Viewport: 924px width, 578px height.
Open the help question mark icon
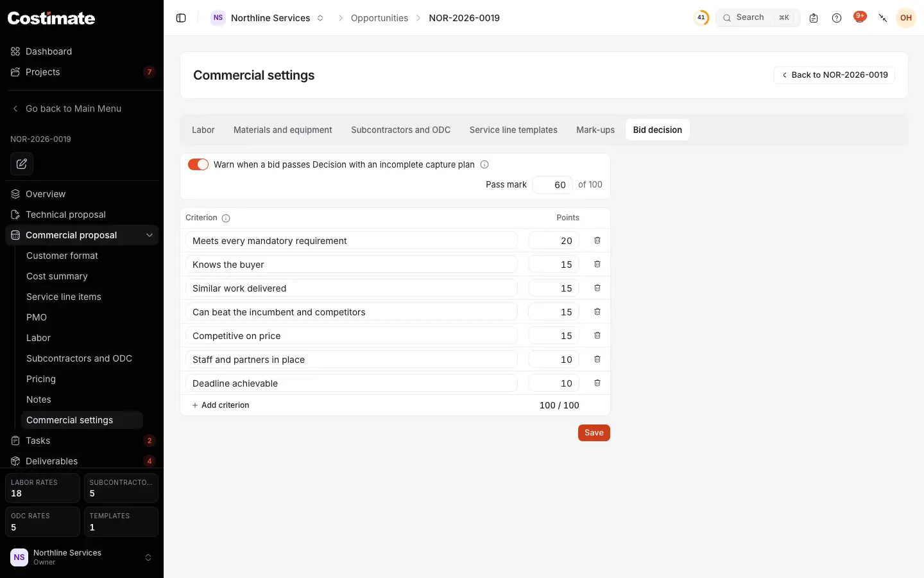[837, 18]
